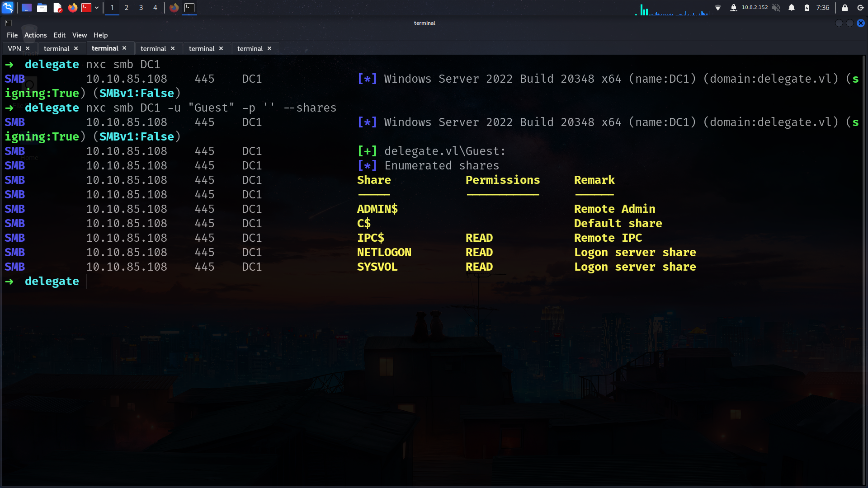Open the battery power indicator
Screen dimensions: 868x488
[807, 8]
